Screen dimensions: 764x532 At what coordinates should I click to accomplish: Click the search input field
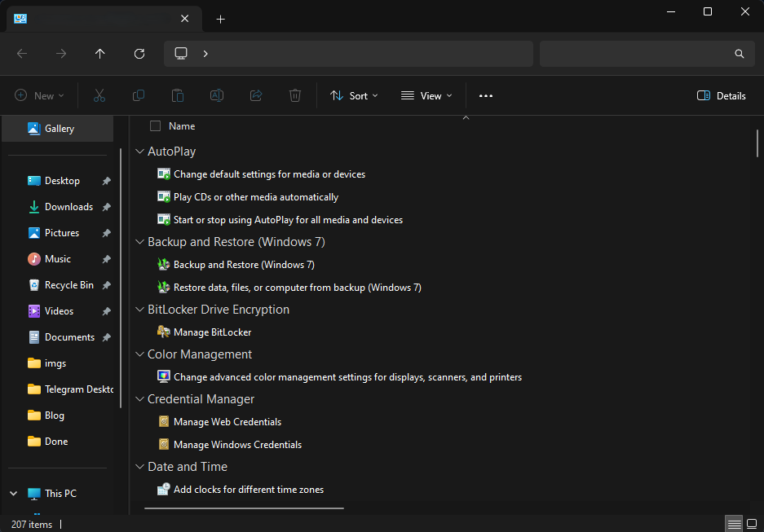pos(647,54)
